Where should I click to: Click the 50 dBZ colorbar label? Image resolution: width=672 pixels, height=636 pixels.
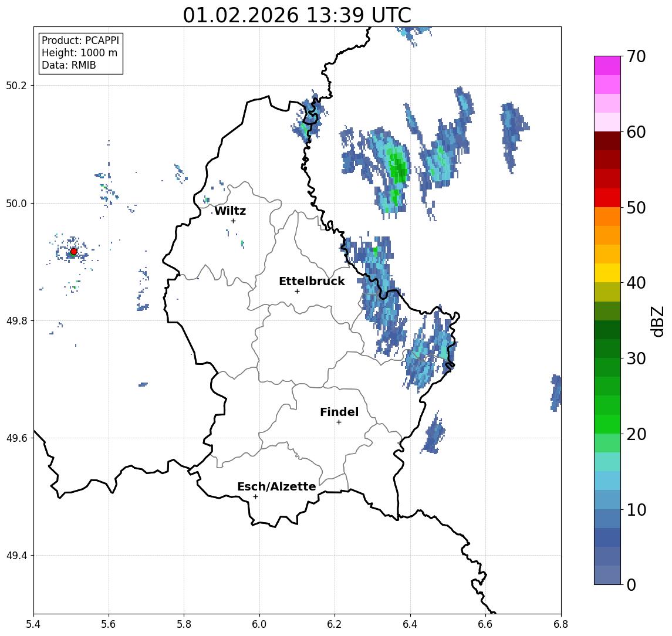(x=636, y=208)
